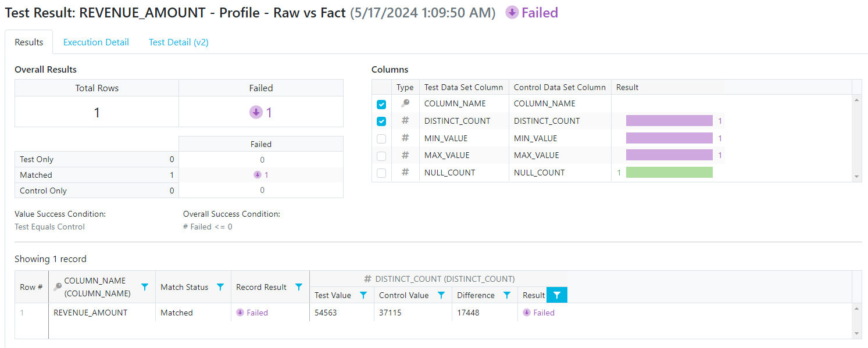Open the active Result column filter

(557, 295)
